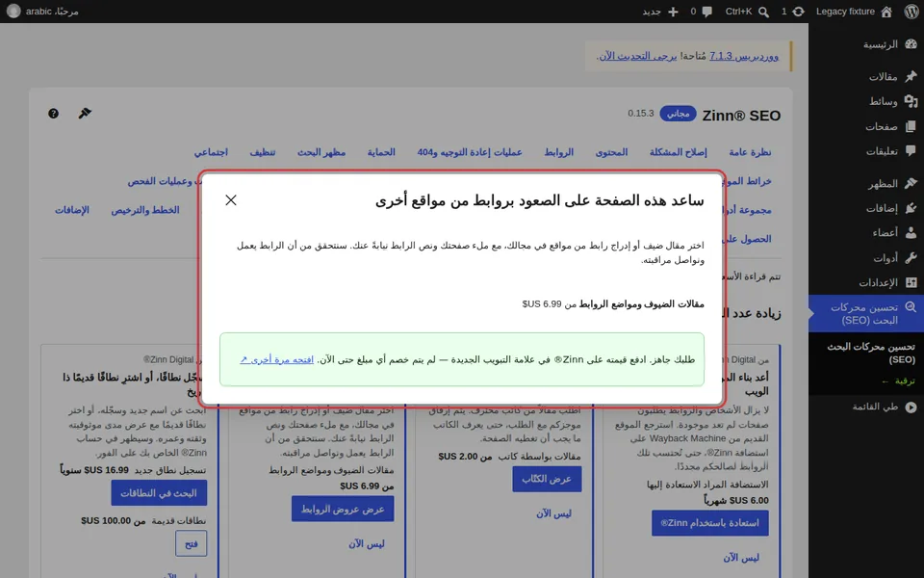The height and width of the screenshot is (578, 924).
Task: Open 'المظهر' appearance menu icon
Action: coord(911,183)
